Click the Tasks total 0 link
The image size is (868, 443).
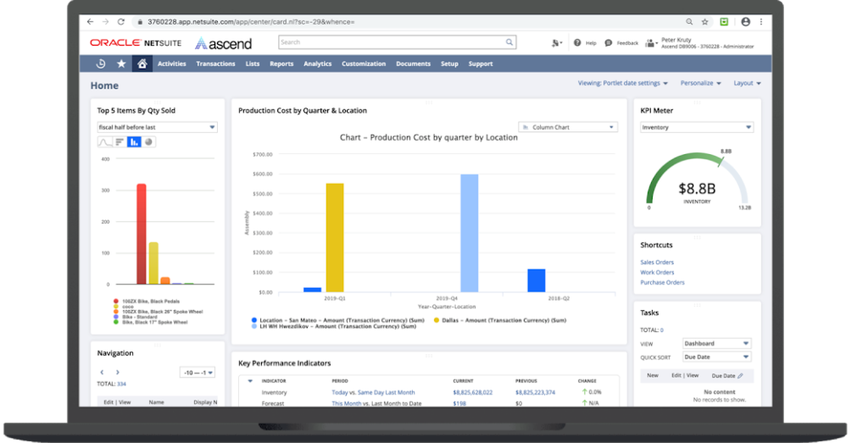click(661, 330)
